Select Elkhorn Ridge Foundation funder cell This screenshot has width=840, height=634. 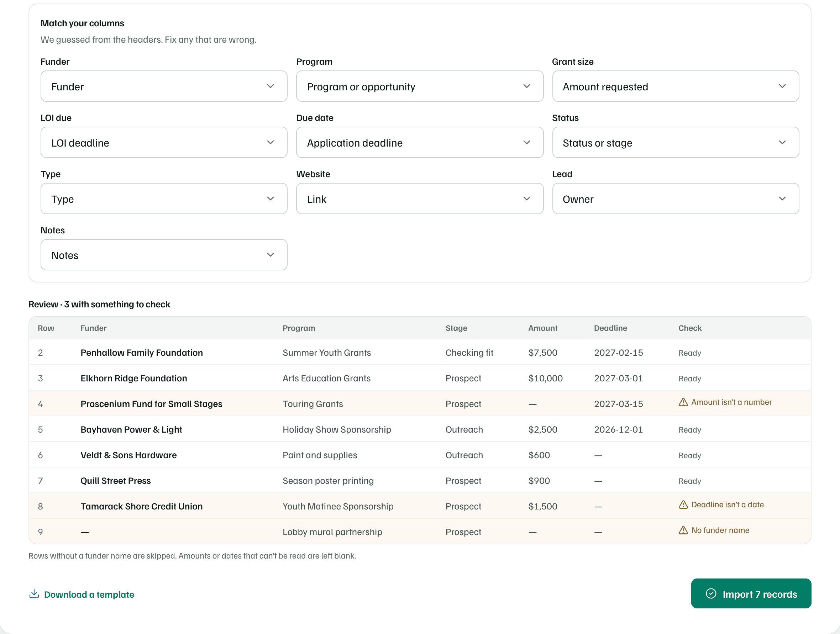(134, 378)
